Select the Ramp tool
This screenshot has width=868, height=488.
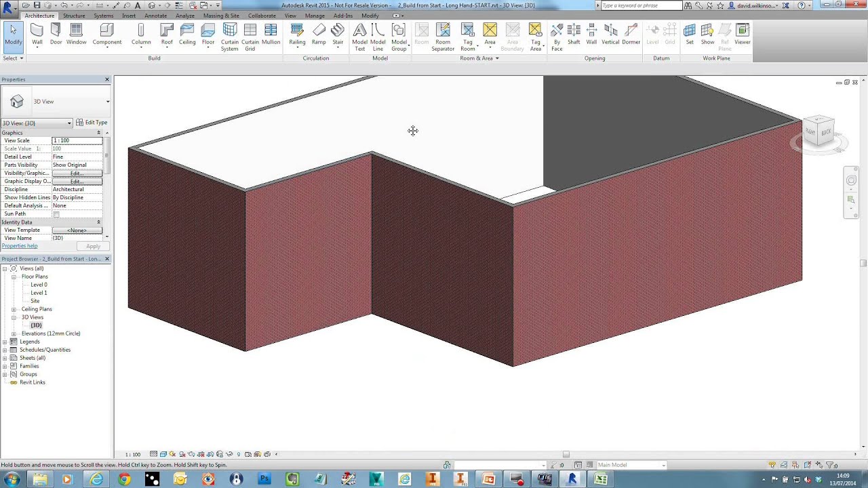319,35
